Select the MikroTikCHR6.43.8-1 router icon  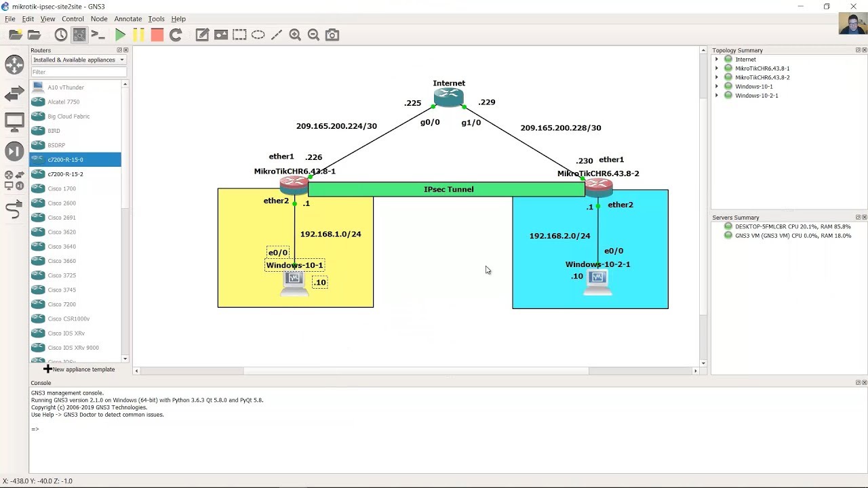point(294,184)
